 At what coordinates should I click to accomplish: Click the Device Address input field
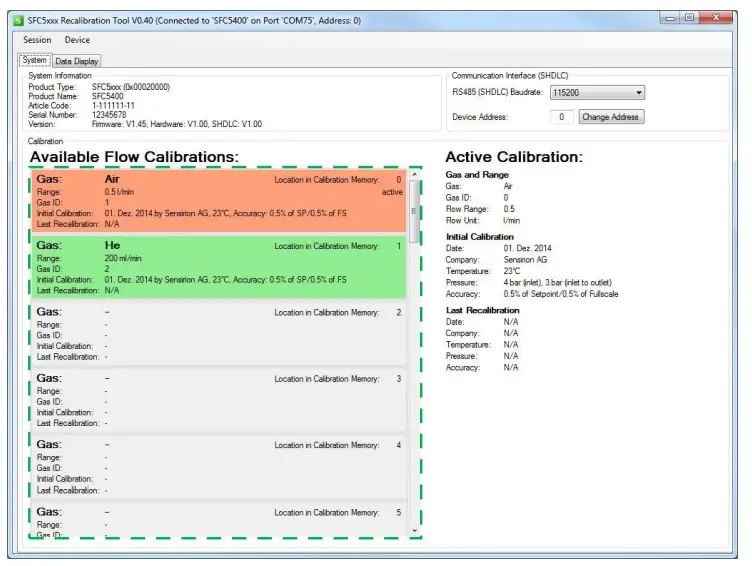click(x=562, y=117)
